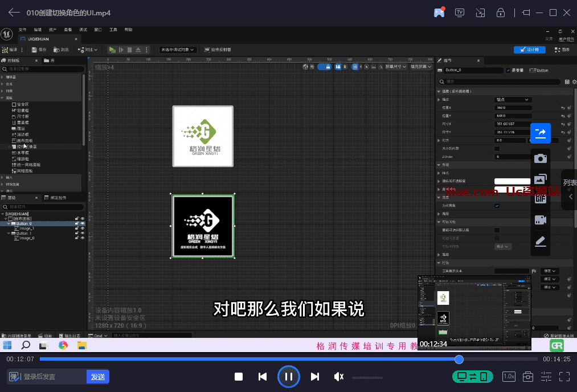577x392 pixels.
Task: Pause the video with the playback control
Action: click(288, 377)
